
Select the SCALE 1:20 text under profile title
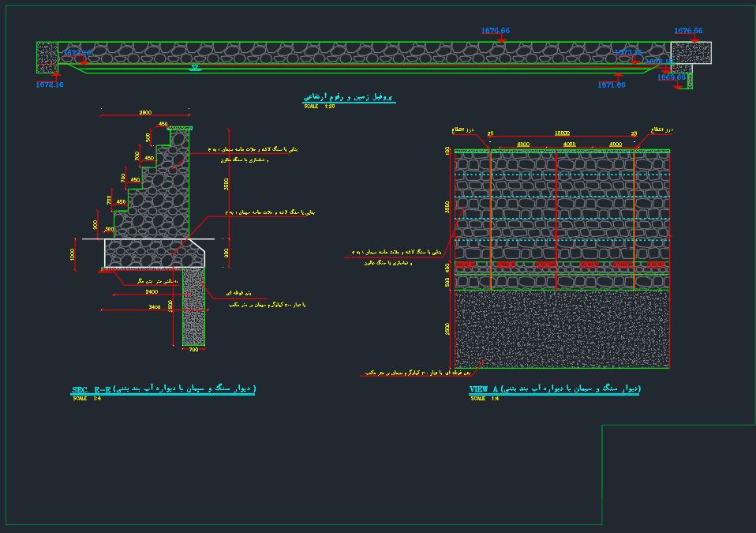(x=319, y=105)
